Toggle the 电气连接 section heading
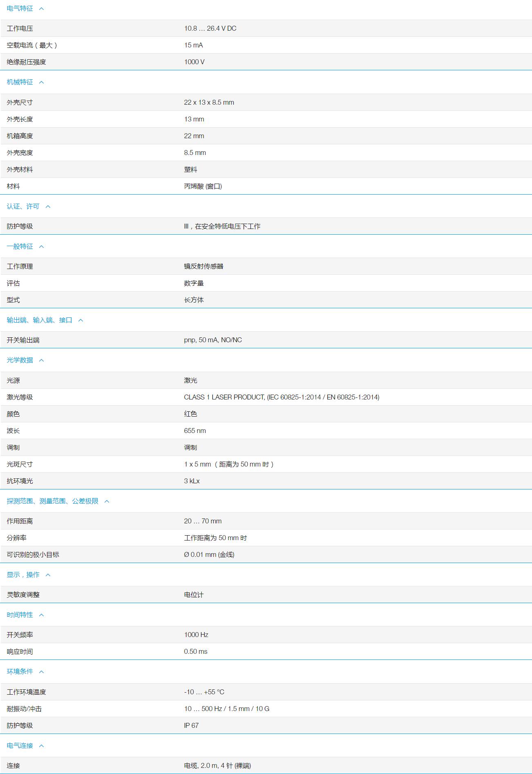Image resolution: width=532 pixels, height=774 pixels. click(20, 746)
